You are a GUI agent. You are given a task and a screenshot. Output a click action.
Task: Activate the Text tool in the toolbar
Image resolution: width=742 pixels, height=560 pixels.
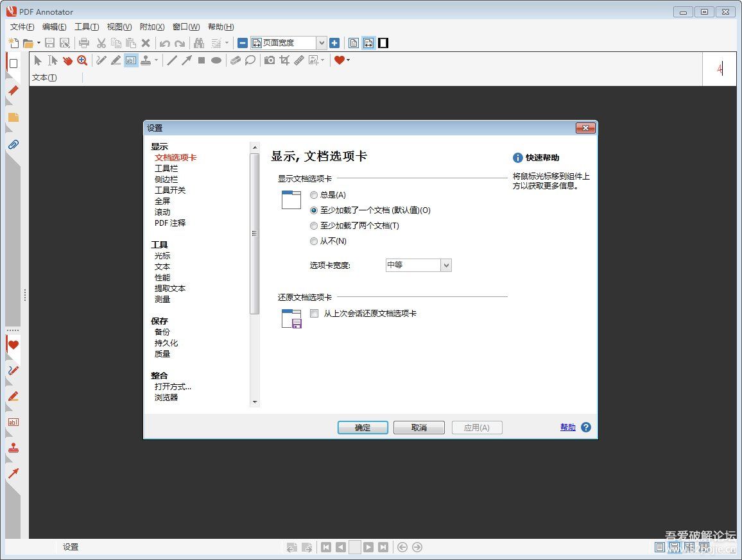(x=131, y=60)
